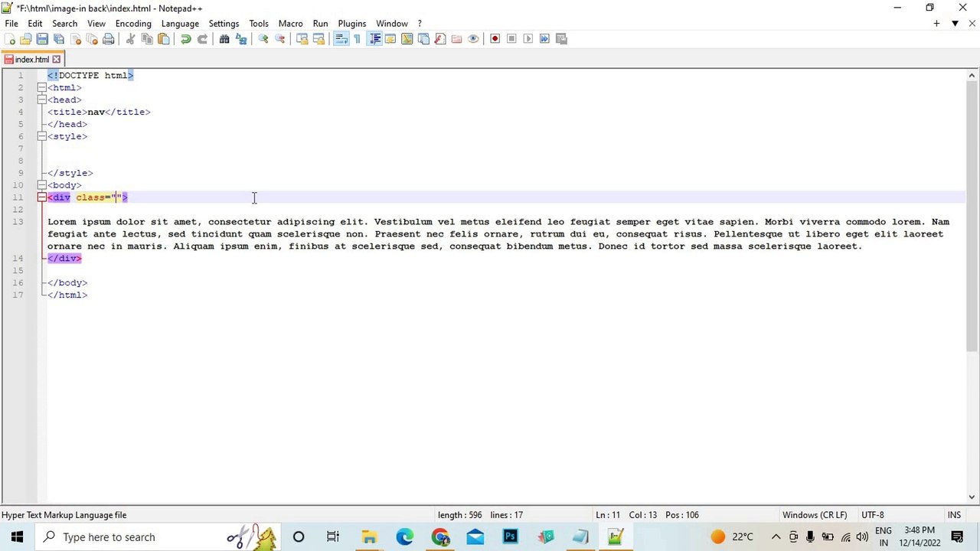Open the document list dropdown arrow near the top-right
The image size is (980, 551).
955,24
